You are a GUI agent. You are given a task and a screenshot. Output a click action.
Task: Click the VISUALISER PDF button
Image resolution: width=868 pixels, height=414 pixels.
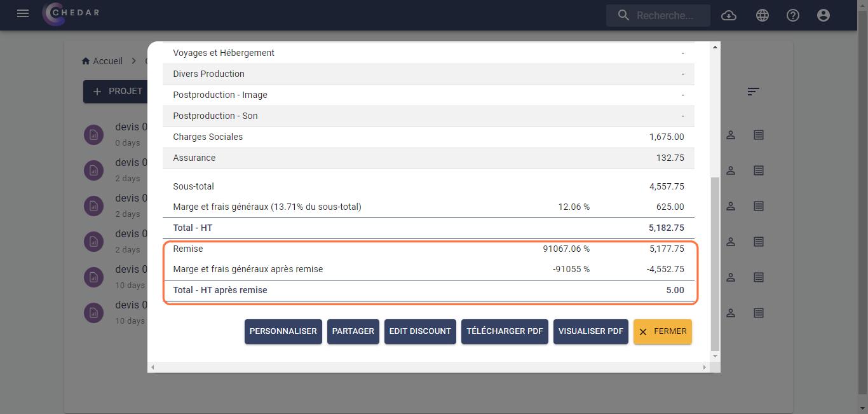[591, 331]
